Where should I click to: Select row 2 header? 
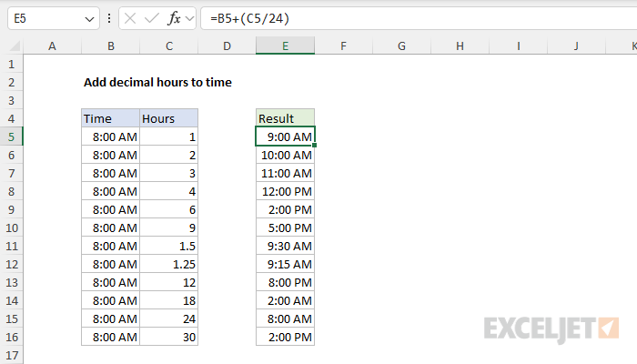coord(11,83)
